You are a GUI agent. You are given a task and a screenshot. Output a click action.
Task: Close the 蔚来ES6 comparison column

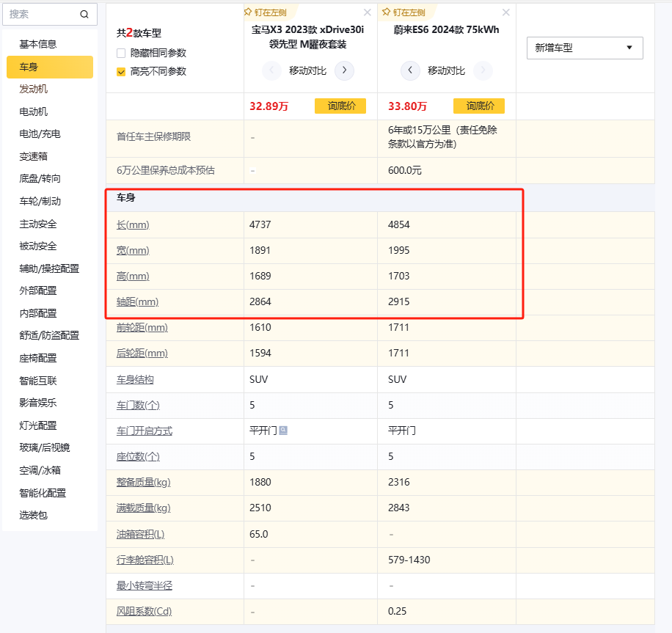505,12
